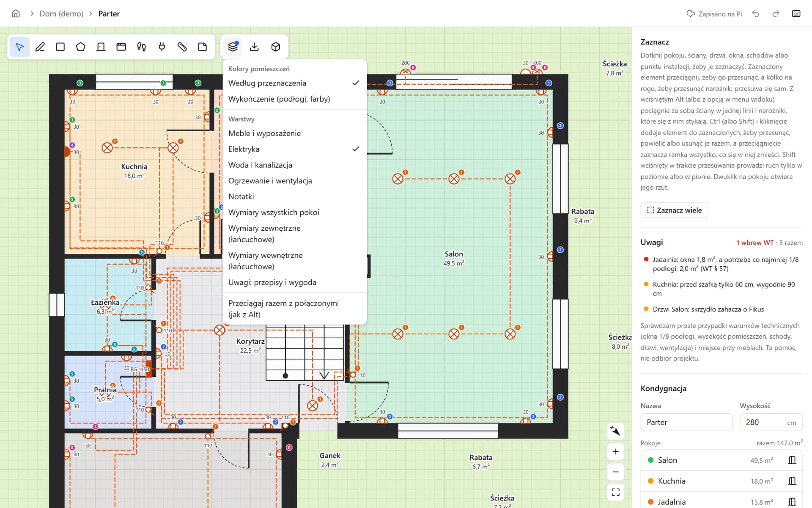The width and height of the screenshot is (812, 508).
Task: Open the export download icon
Action: [x=254, y=47]
